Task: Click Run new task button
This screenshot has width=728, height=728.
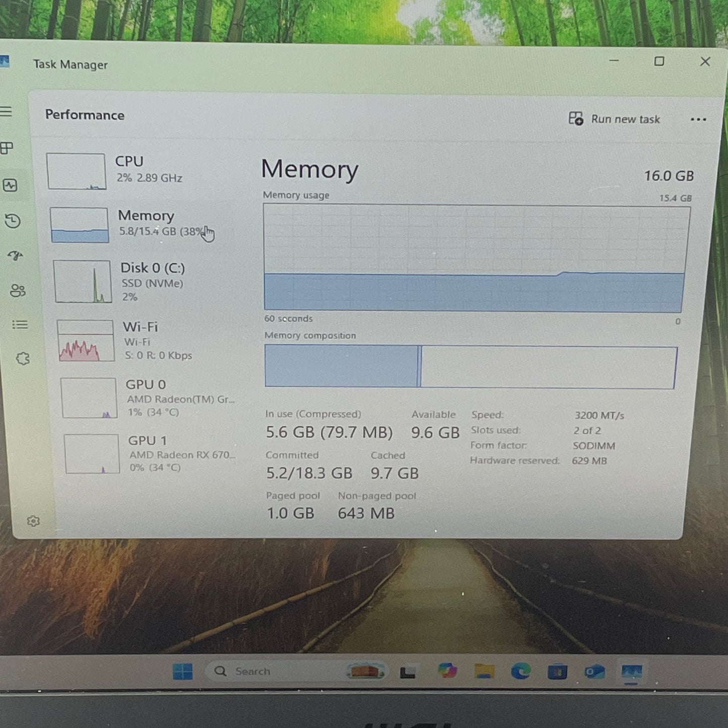Action: pyautogui.click(x=614, y=119)
